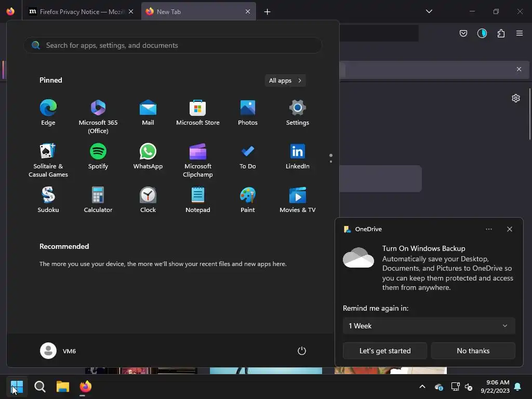The image size is (532, 399).
Task: Open Firefox application menu
Action: coord(519,33)
